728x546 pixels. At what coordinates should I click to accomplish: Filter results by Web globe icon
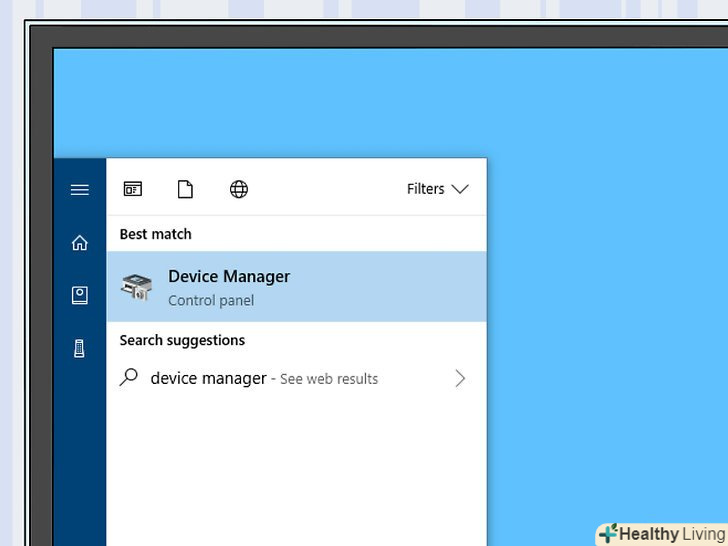(x=239, y=189)
